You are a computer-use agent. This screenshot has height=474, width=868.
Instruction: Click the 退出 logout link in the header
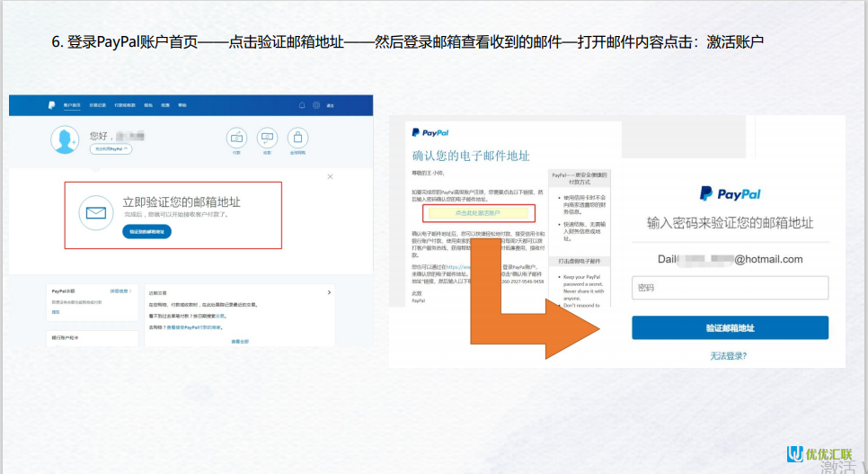tap(331, 105)
